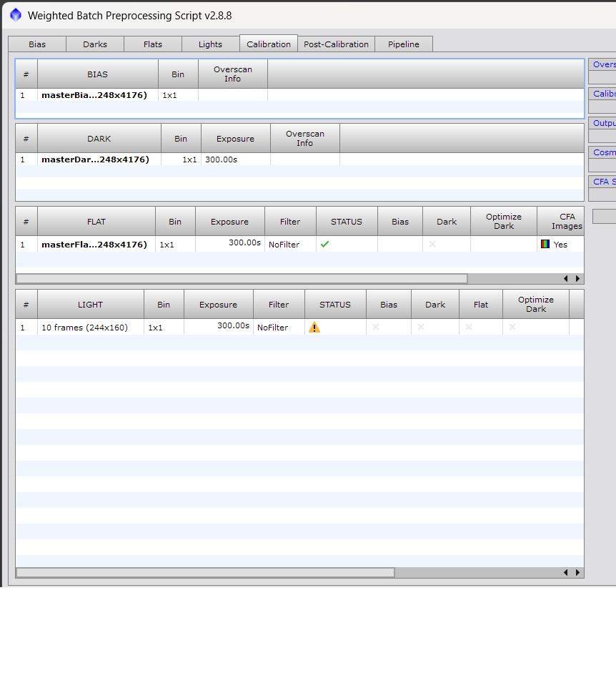Switch to the Bias tab
The height and width of the screenshot is (688, 616).
[37, 44]
